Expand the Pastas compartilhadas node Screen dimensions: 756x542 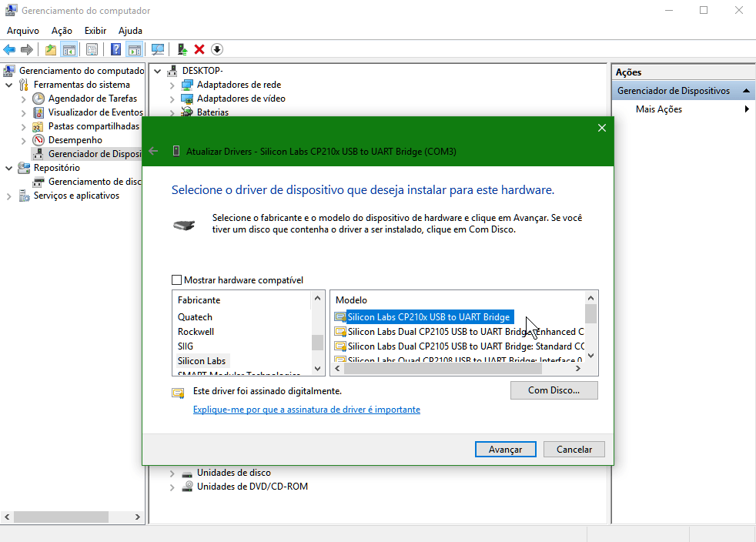tap(24, 127)
